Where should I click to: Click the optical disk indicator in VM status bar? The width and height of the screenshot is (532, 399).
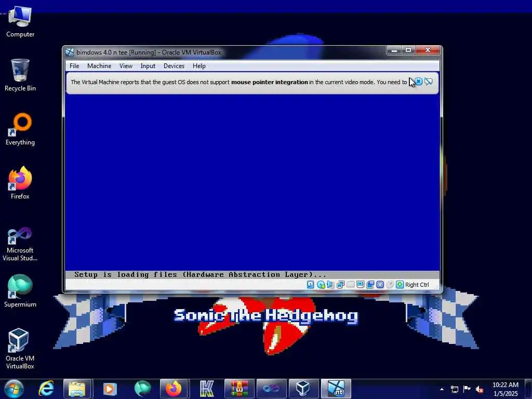pyautogui.click(x=321, y=285)
